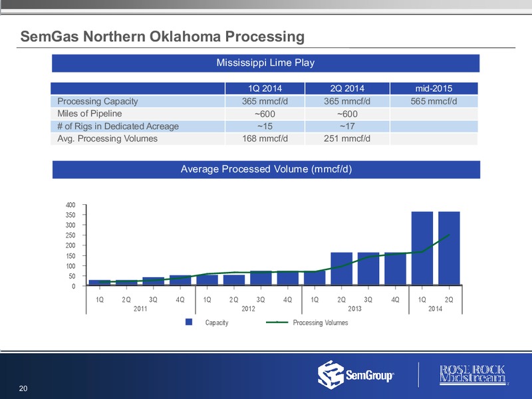Click the Mississippi Lime Play banner
Screen dimensions: 532x399
coord(265,63)
